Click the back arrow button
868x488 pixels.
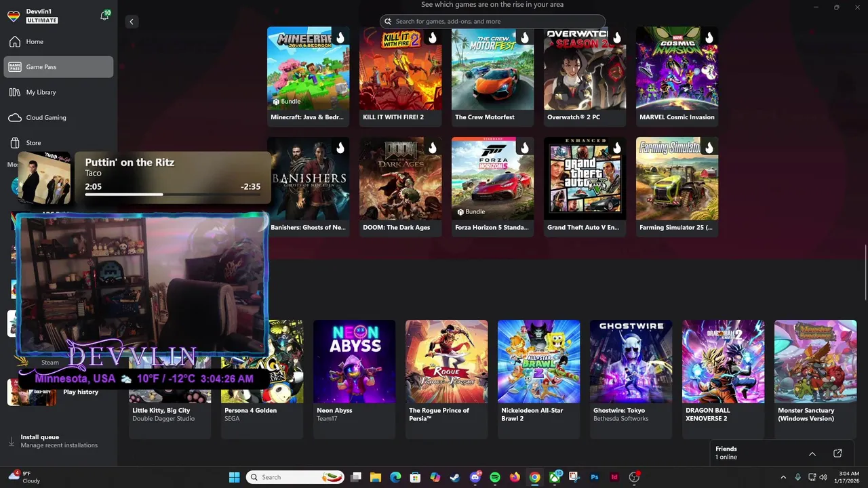tap(132, 22)
